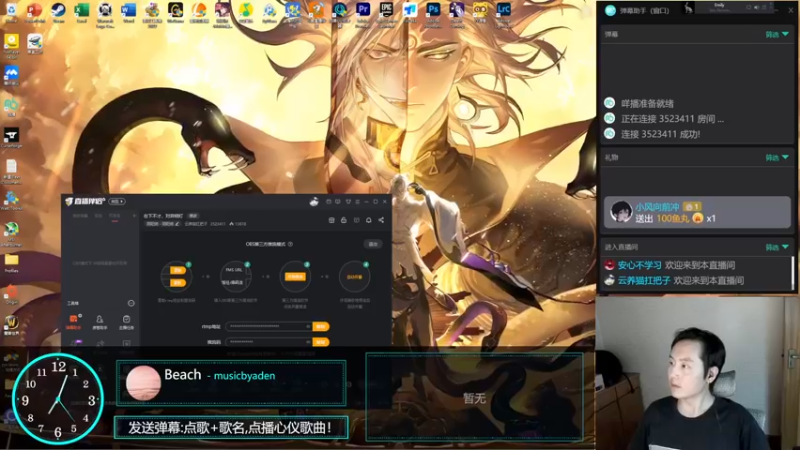Screen dimensions: 800x450
Task: Open the streamer tasks tool icon
Action: coord(126,321)
